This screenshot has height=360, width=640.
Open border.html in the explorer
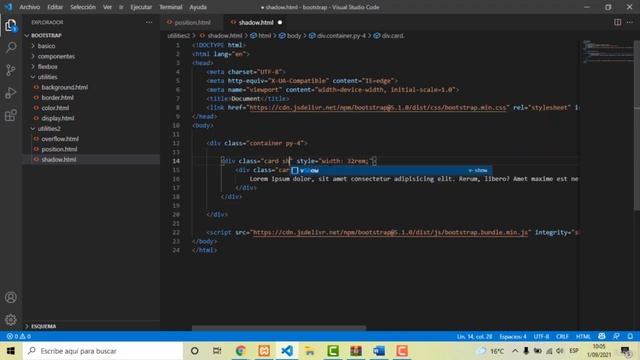click(x=58, y=98)
